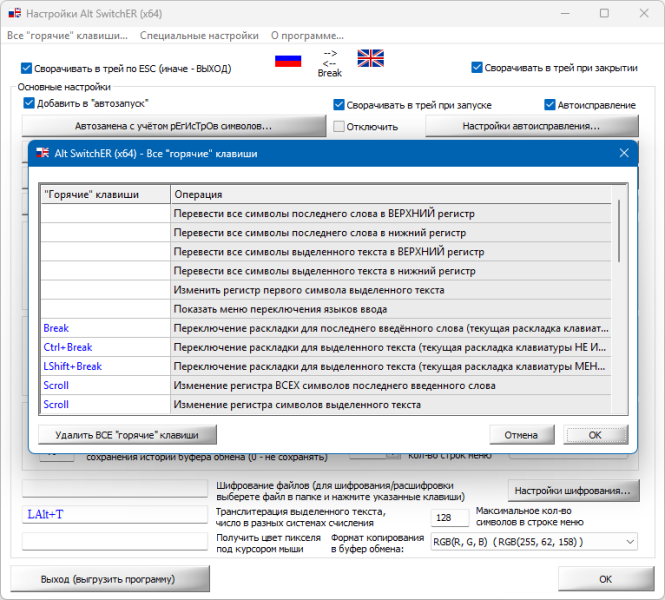Select row 'Перевести все символы выделенного текста в нижний регистр'
The image size is (665, 600).
coord(326,271)
